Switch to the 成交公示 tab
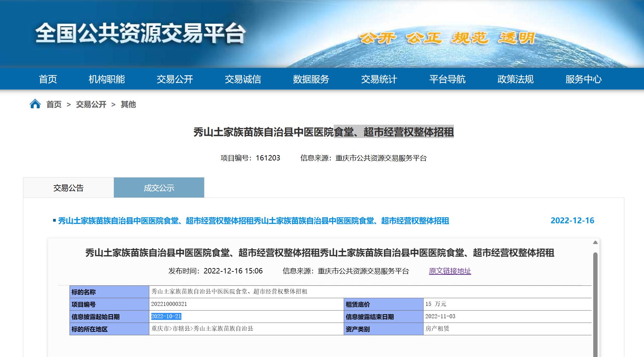 (159, 188)
